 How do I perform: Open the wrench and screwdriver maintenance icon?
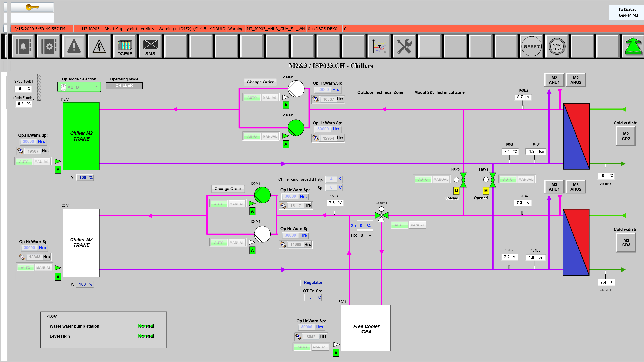(x=404, y=47)
